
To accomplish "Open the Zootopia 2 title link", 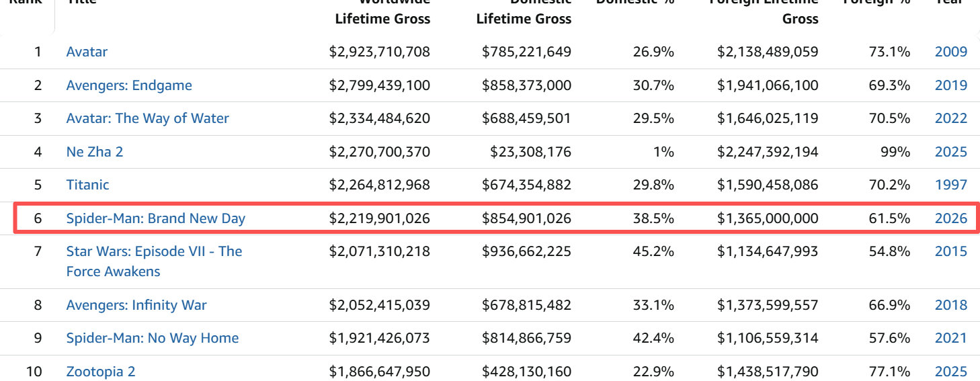I will point(101,372).
